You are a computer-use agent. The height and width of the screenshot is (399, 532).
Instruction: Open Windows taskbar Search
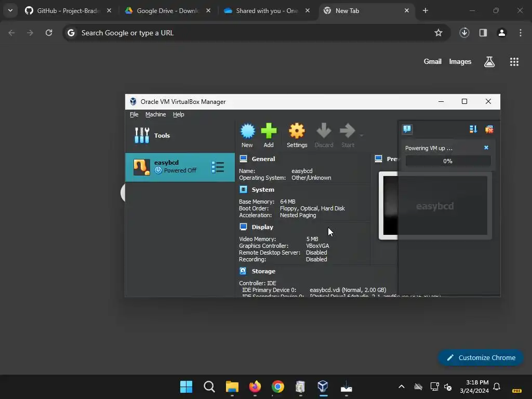pyautogui.click(x=209, y=387)
